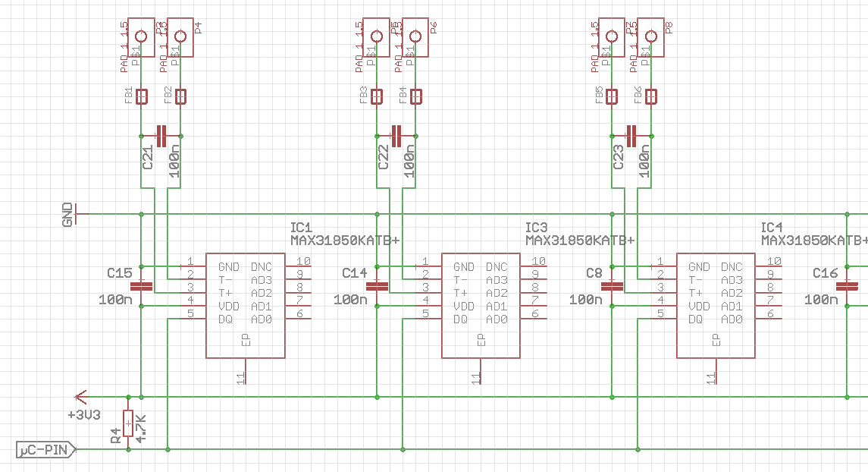The image size is (868, 472).
Task: Click the C23 name label
Action: point(619,158)
